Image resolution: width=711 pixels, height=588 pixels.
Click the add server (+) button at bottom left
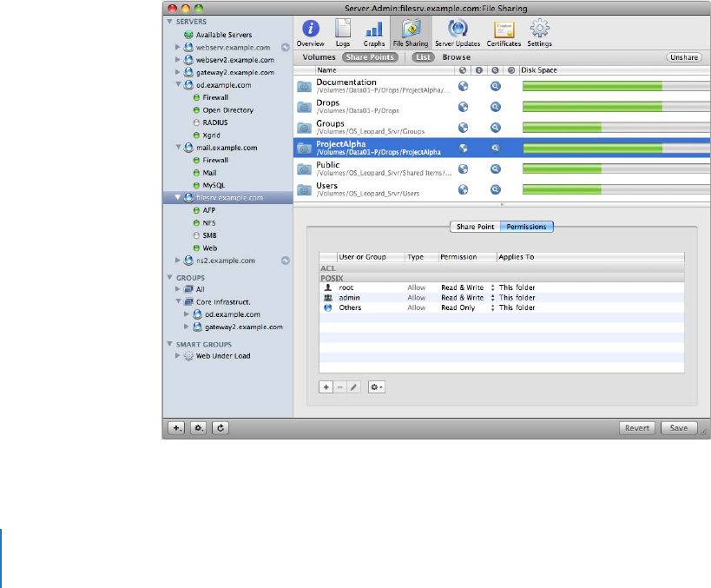pos(176,428)
